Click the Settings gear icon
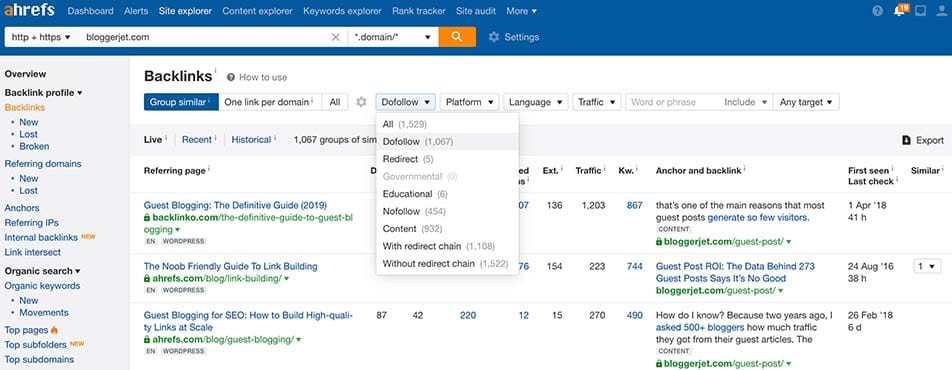952x370 pixels. (494, 37)
